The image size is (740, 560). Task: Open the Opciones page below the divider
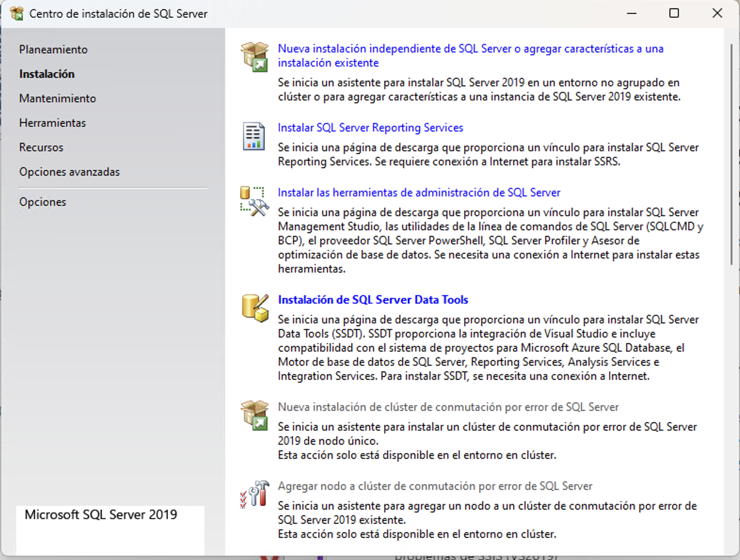click(42, 202)
